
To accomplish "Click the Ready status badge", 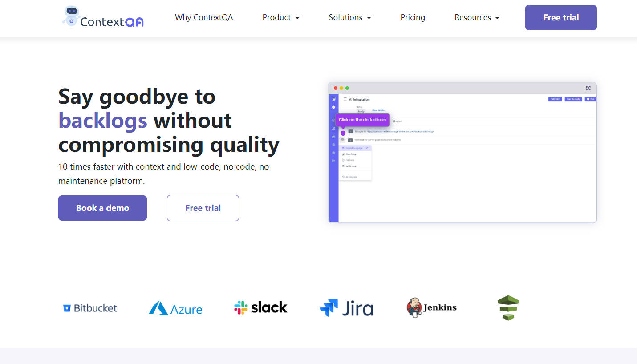I will (361, 111).
